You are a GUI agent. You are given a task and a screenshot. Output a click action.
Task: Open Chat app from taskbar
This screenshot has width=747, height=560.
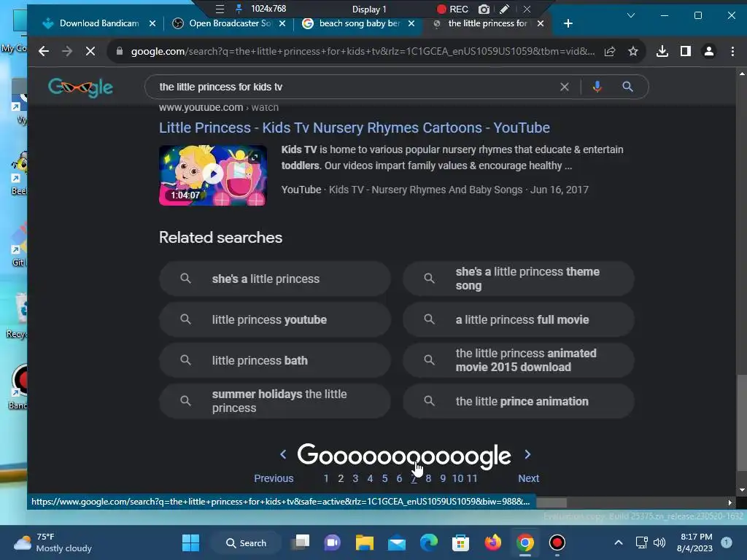tap(332, 542)
